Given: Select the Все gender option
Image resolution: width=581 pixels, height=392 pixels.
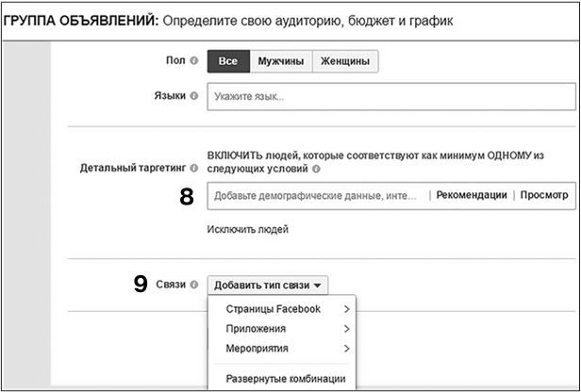Looking at the screenshot, I should click(x=228, y=62).
